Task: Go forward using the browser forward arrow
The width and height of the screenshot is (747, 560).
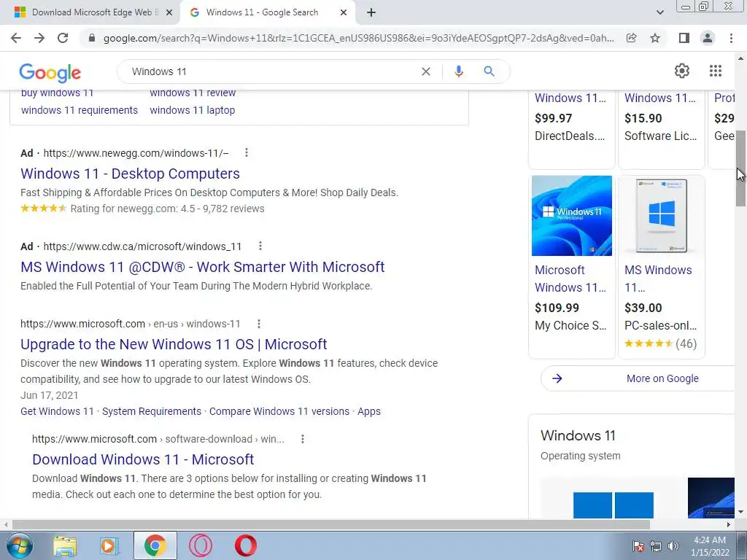Action: click(x=39, y=38)
